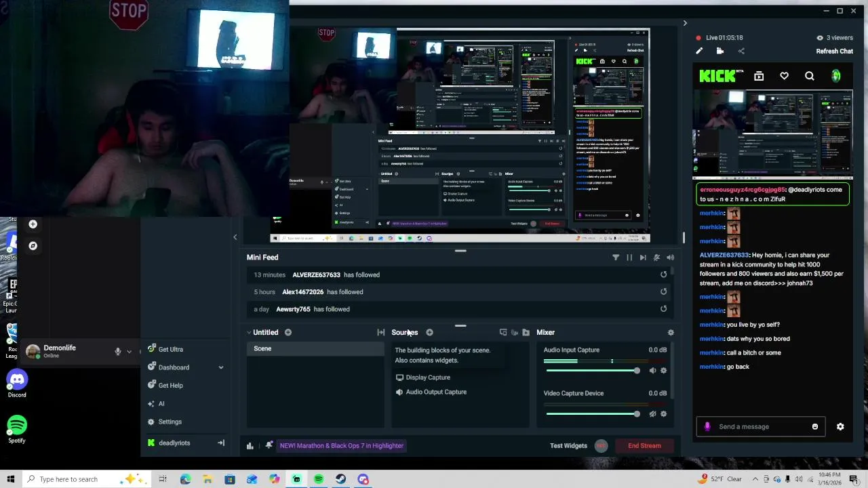Click the share stream icon
This screenshot has width=868, height=488.
point(741,51)
